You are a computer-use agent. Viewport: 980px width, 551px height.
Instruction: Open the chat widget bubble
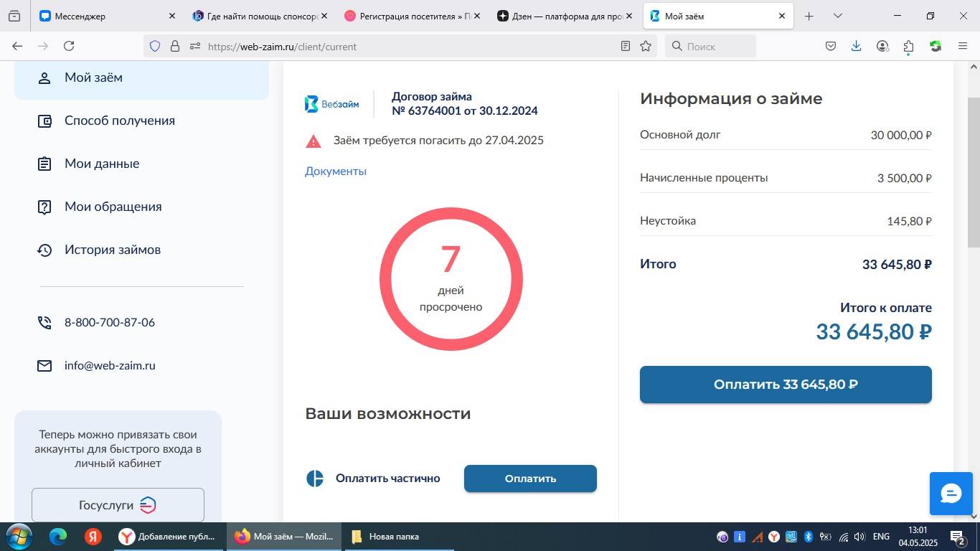pyautogui.click(x=951, y=493)
